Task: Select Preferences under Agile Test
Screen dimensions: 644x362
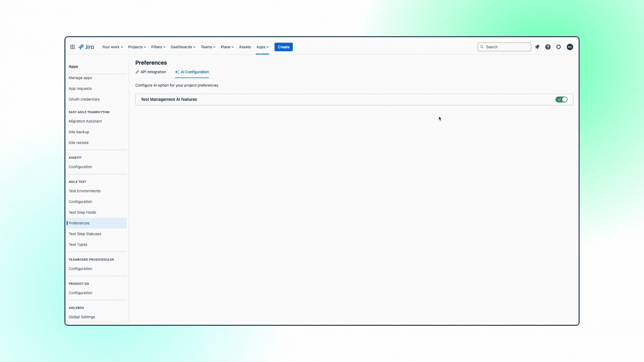Action: 79,223
